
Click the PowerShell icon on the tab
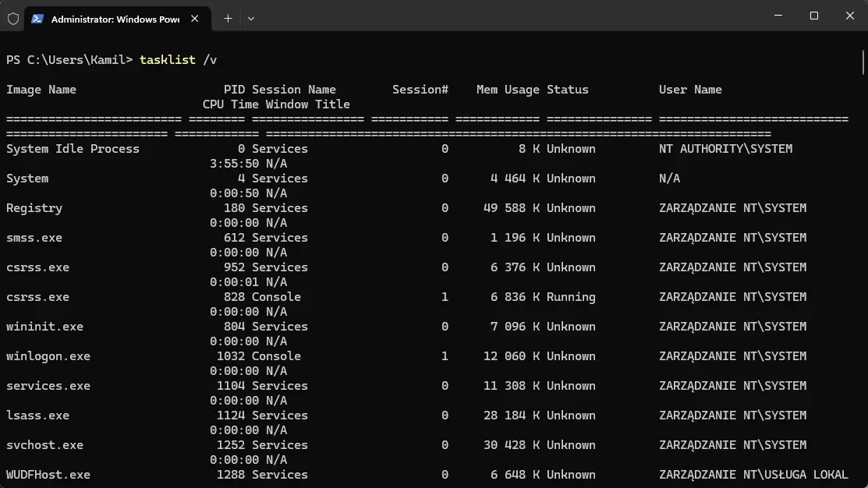click(x=37, y=19)
